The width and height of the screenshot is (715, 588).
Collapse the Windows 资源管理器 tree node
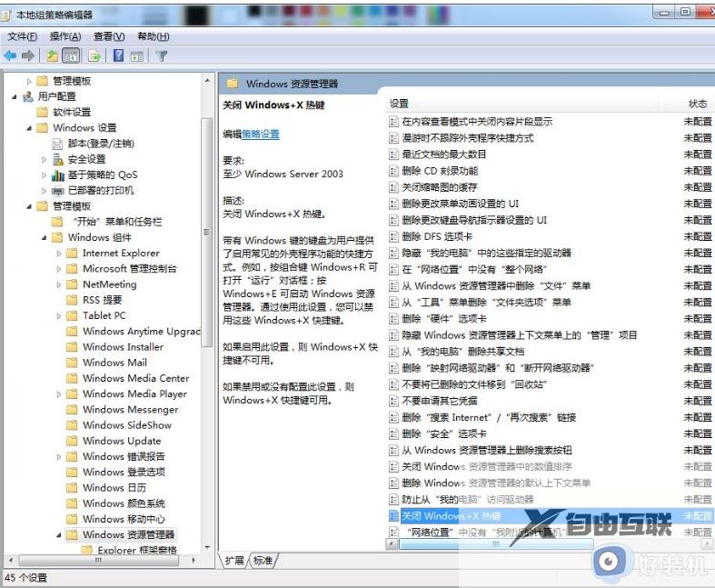59,534
